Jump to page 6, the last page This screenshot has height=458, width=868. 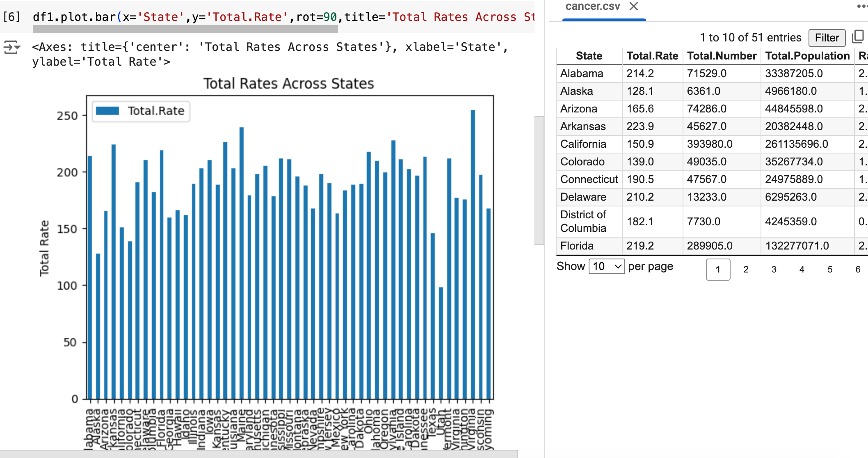pyautogui.click(x=857, y=270)
